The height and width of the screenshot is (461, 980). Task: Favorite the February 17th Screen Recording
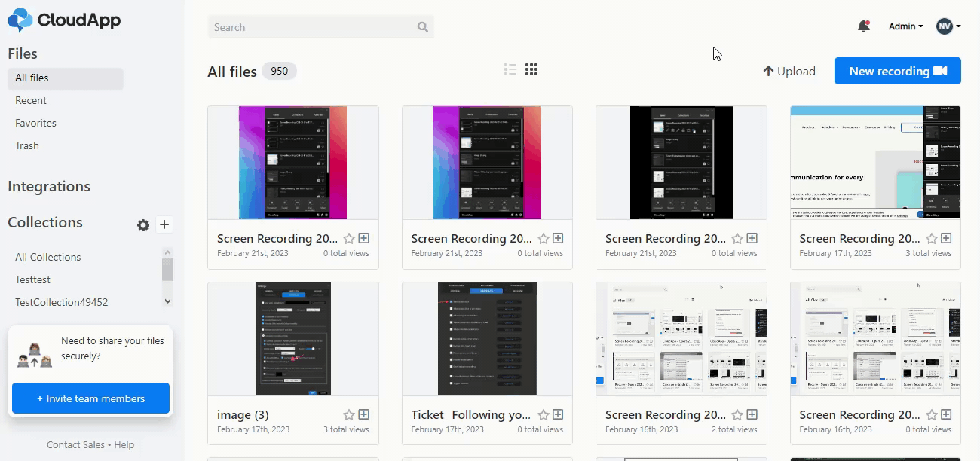tap(932, 238)
